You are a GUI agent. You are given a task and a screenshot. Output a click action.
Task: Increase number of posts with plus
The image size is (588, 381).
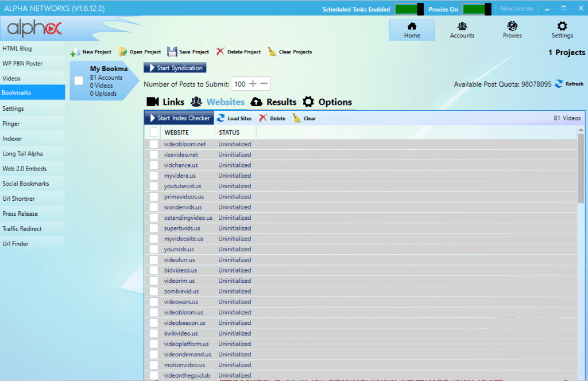pyautogui.click(x=253, y=84)
